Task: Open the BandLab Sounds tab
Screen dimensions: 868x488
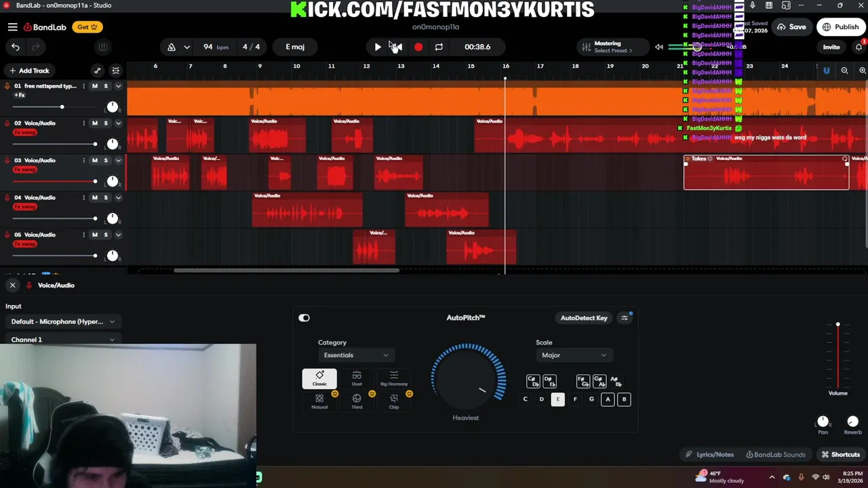Action: point(775,455)
